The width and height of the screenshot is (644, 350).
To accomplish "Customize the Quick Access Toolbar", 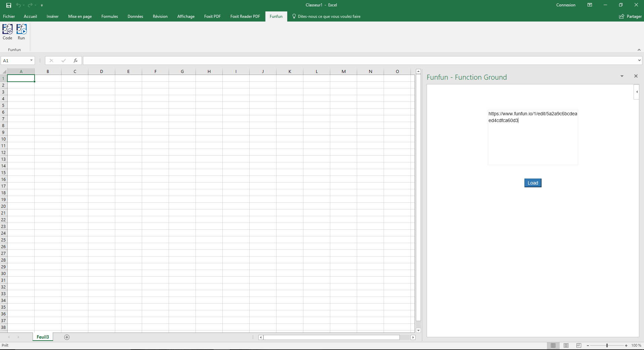I will (42, 5).
